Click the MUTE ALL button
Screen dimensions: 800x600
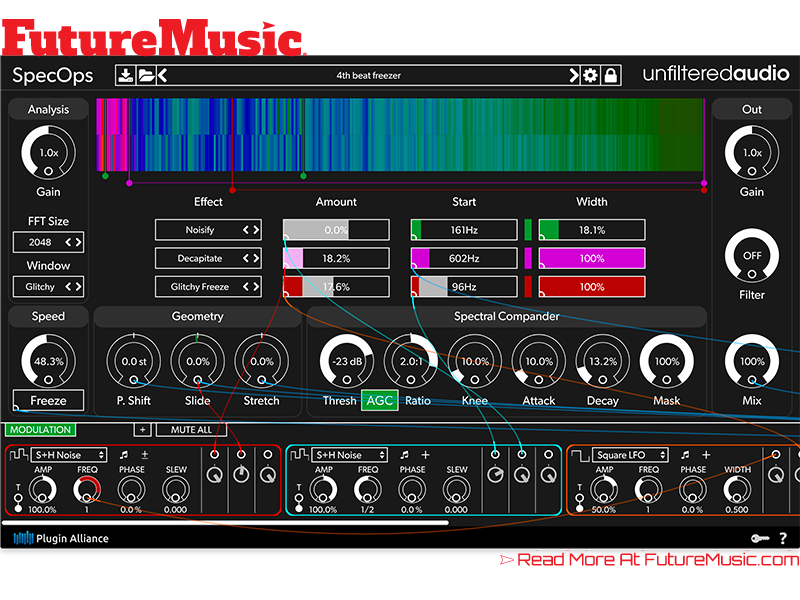click(191, 430)
